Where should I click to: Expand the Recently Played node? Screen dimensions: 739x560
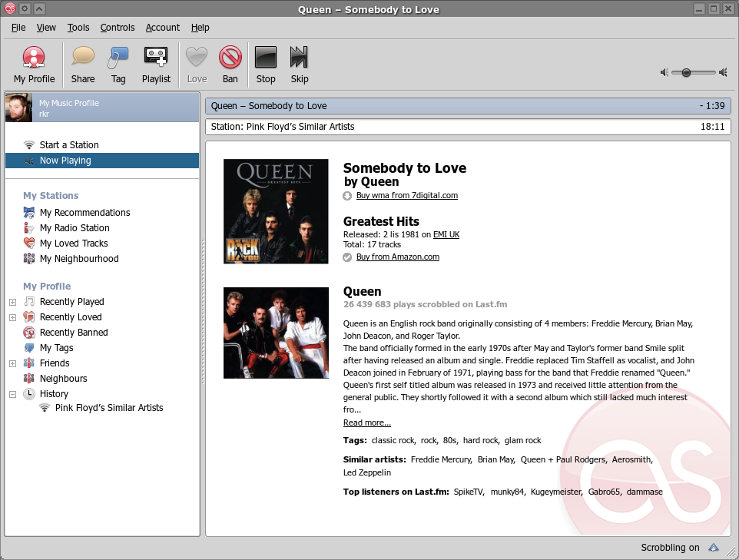pyautogui.click(x=13, y=302)
